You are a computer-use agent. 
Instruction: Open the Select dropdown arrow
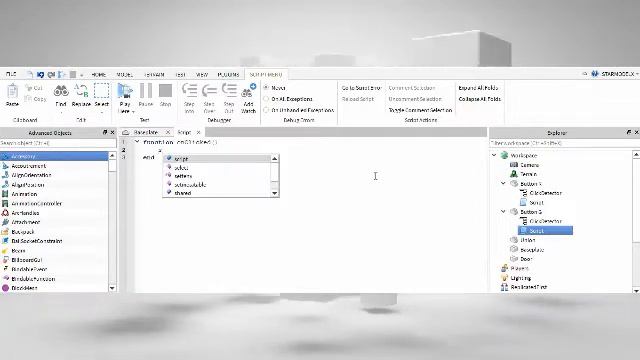(101, 112)
